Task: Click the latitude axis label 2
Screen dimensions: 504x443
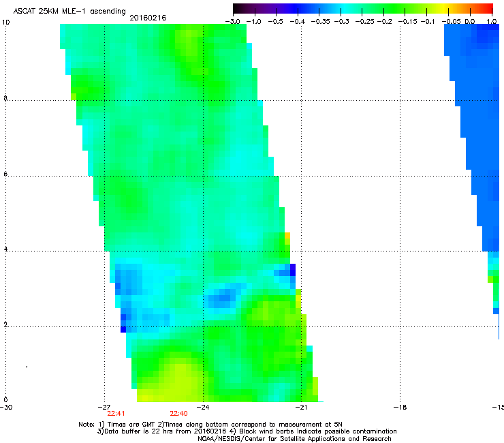Action: click(x=5, y=324)
